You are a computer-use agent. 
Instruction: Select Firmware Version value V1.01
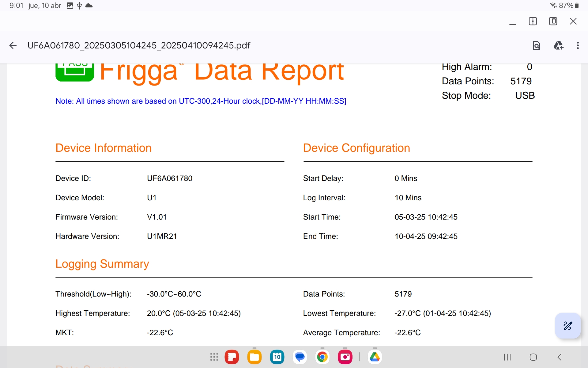[x=157, y=217]
